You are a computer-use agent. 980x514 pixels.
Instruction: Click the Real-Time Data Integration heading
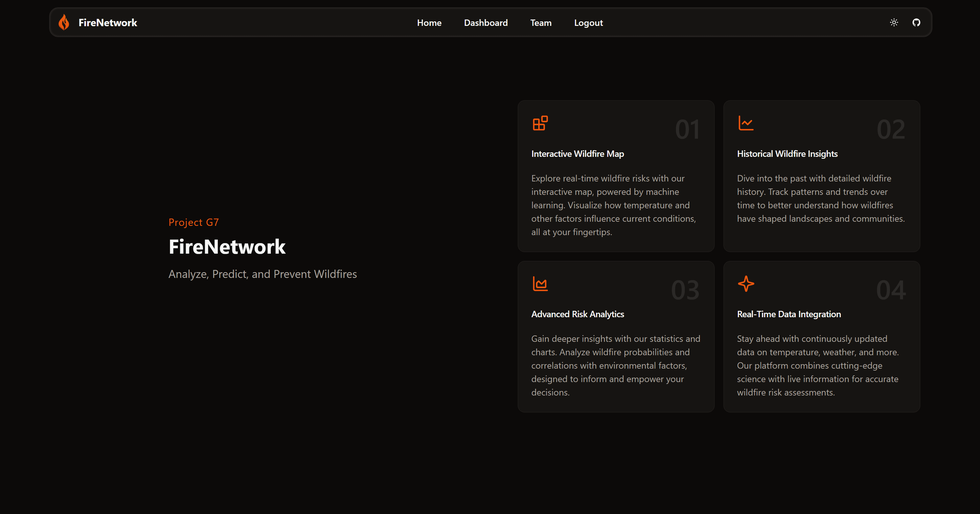(x=789, y=314)
